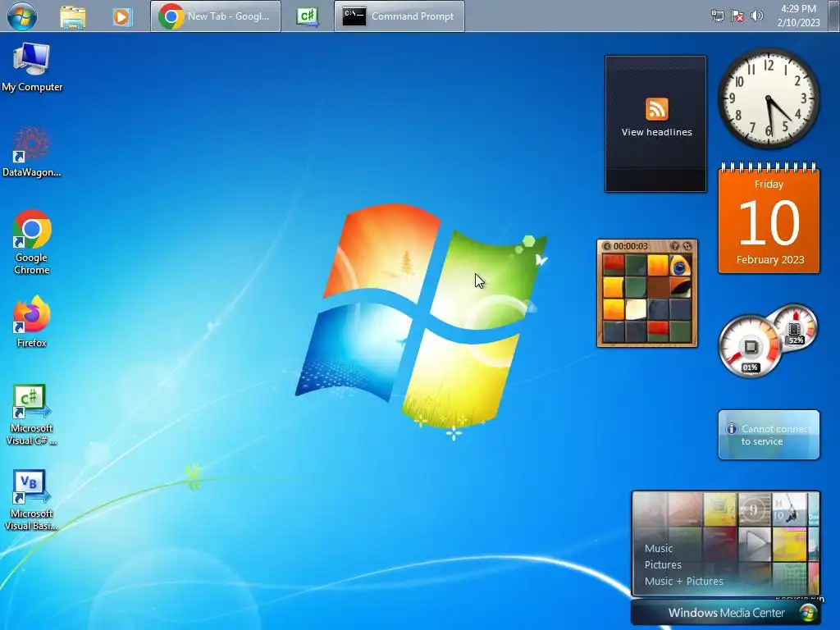The width and height of the screenshot is (840, 630).
Task: Click the Cannot connect to service gadget
Action: (769, 435)
